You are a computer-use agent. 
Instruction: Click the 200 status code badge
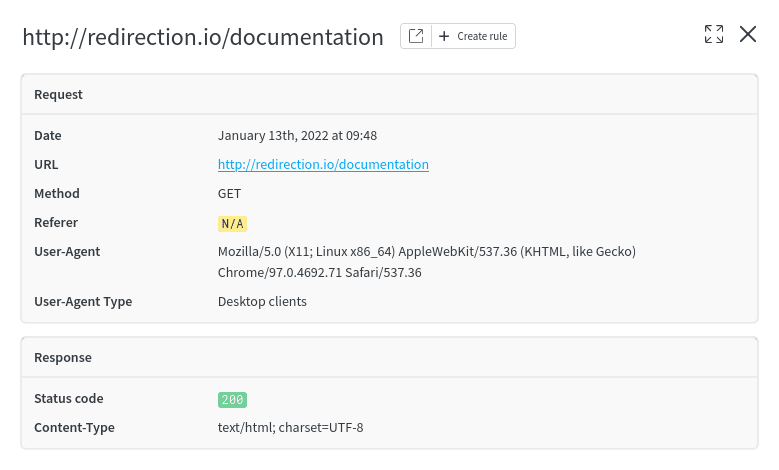click(232, 399)
